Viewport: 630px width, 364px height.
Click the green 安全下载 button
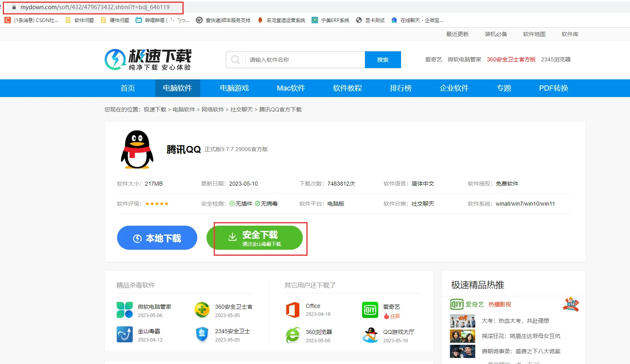click(x=255, y=238)
